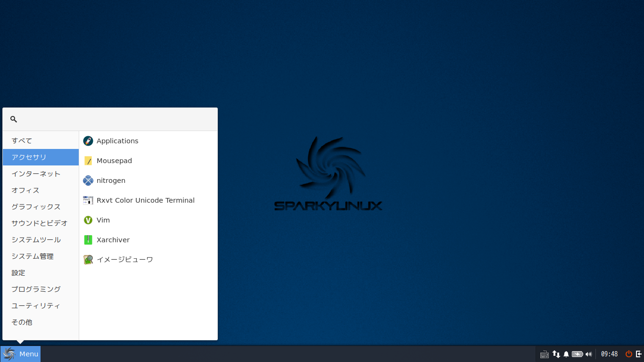
Task: Click the Menu label on the panel
Action: [x=29, y=354]
